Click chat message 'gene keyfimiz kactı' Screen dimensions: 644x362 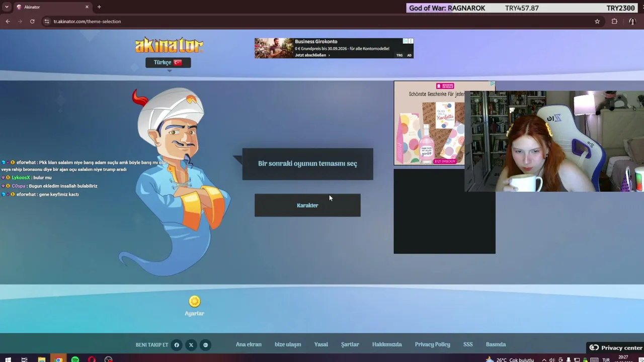click(x=58, y=195)
